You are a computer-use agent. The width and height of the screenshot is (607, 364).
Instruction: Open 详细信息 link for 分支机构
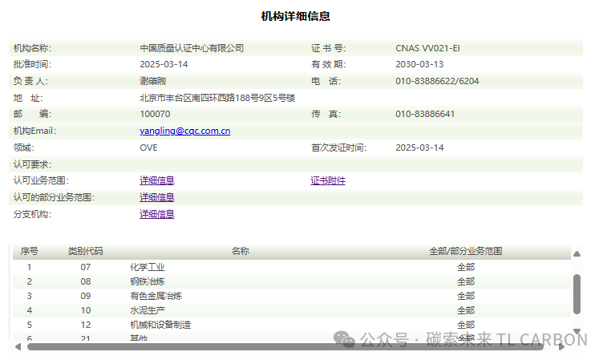(x=157, y=214)
